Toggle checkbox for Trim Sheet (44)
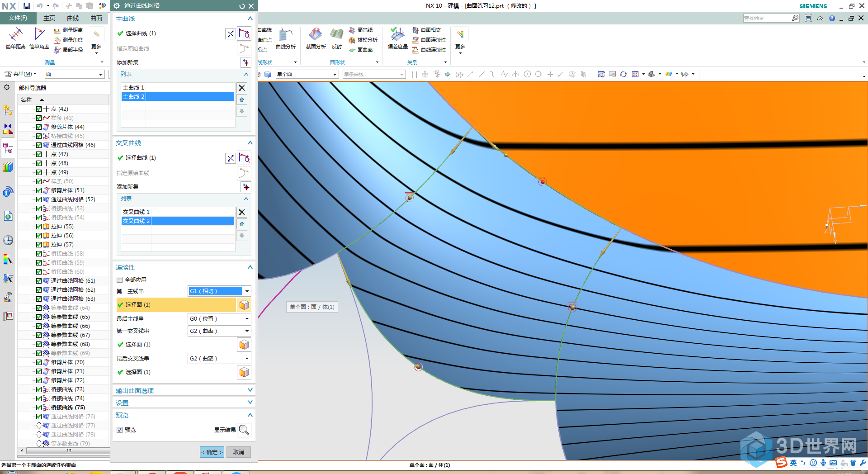 pos(39,127)
